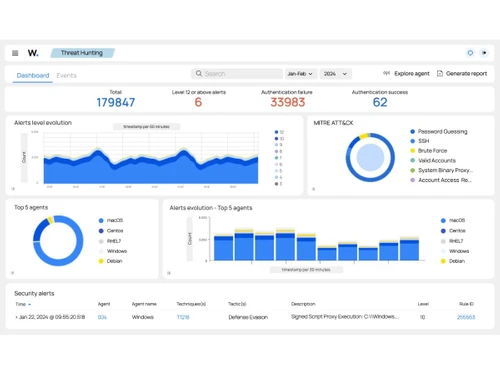The image size is (500, 375).
Task: Click the timestamp per 30 minutes label
Action: pos(306,270)
